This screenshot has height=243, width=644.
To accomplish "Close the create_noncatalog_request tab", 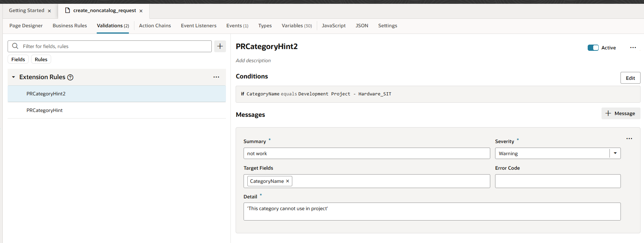I will (x=141, y=11).
